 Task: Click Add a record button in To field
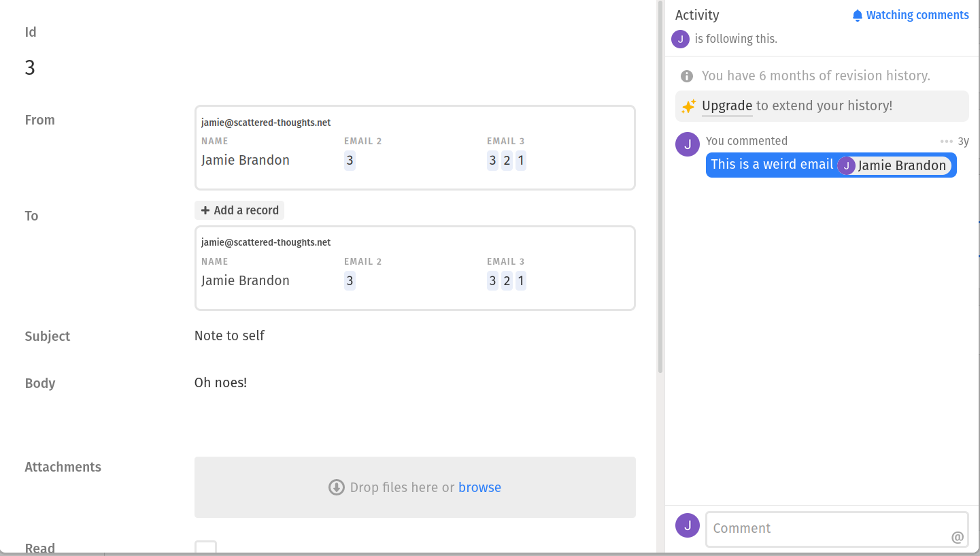[x=239, y=210]
